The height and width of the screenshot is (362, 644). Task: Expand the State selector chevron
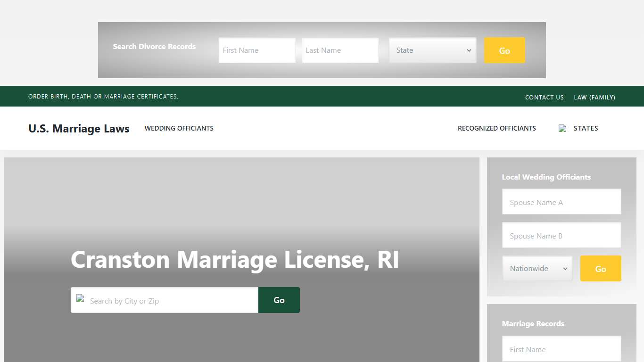(469, 50)
